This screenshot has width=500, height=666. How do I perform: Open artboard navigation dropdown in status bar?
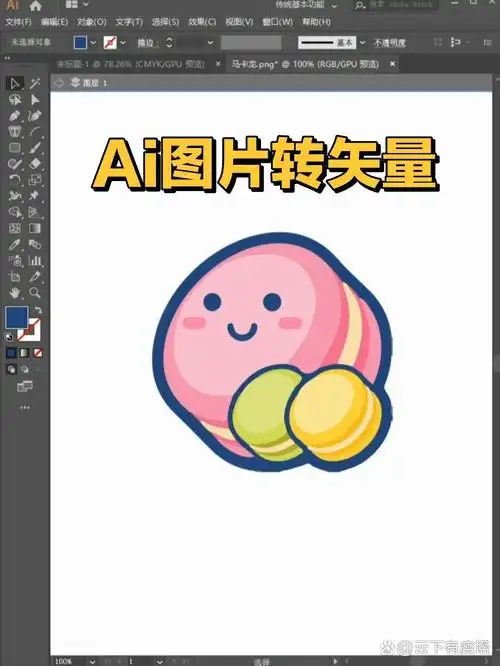coord(159,661)
